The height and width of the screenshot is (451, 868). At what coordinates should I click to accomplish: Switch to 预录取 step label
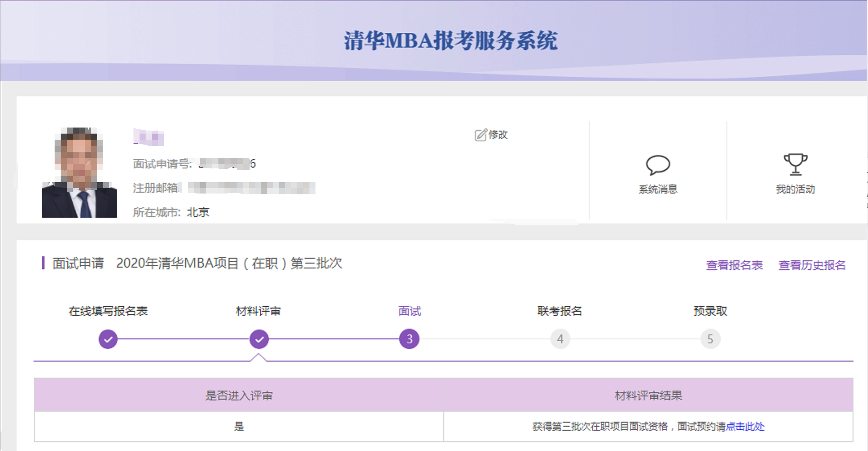point(710,311)
